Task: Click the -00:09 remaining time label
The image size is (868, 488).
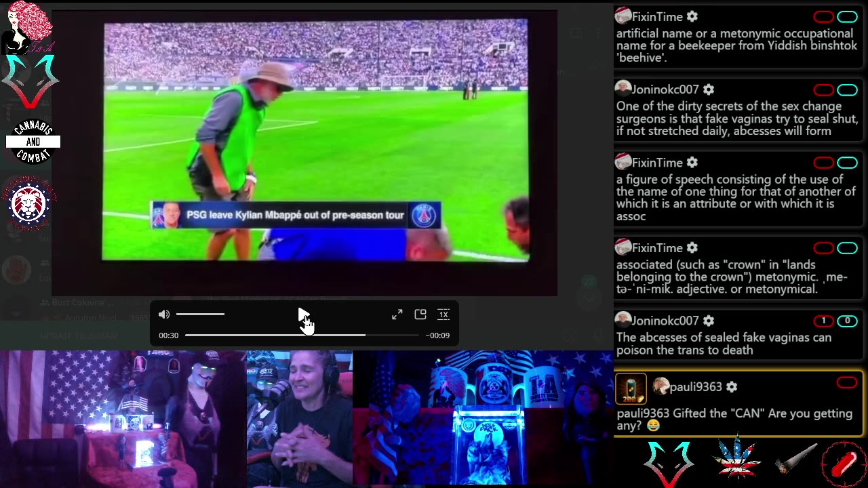Action: tap(437, 335)
